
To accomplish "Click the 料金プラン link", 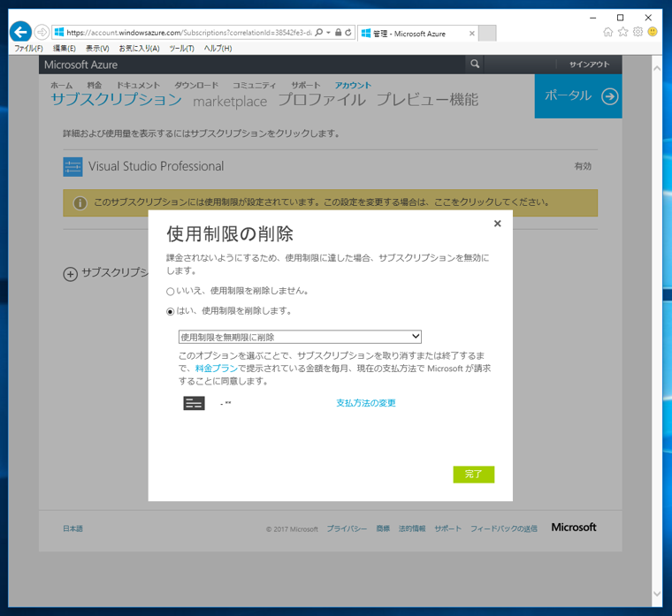I will tap(217, 369).
